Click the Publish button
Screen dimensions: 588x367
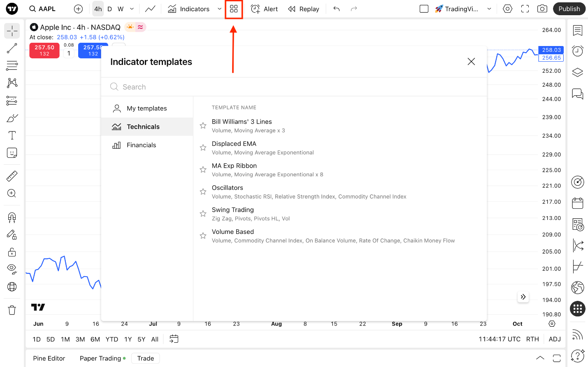[x=569, y=9]
